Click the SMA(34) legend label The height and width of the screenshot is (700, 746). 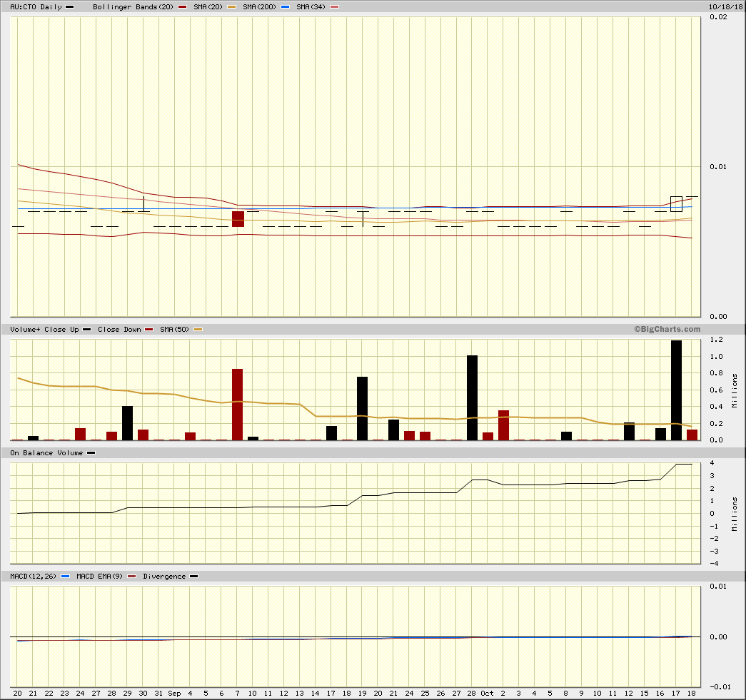click(x=311, y=7)
